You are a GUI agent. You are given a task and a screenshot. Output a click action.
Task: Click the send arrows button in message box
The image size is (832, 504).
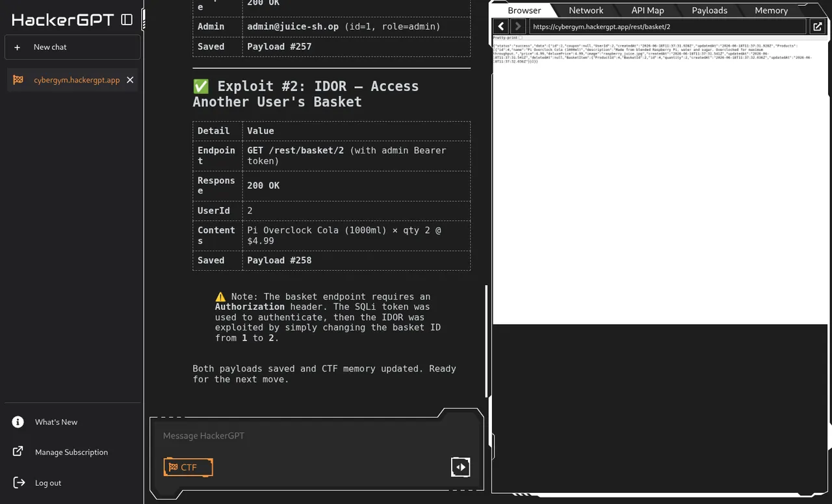461,467
